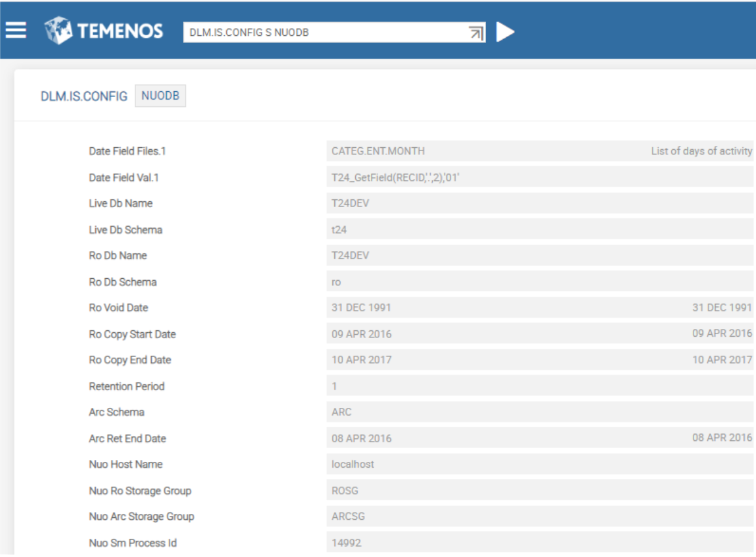
Task: Select the Live Db Name field
Action: tap(539, 203)
